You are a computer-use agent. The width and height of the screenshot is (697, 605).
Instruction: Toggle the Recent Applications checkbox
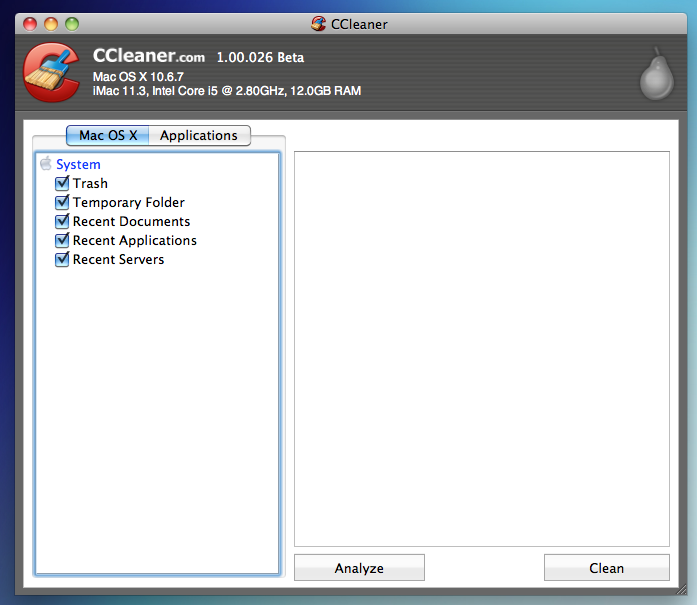click(62, 240)
